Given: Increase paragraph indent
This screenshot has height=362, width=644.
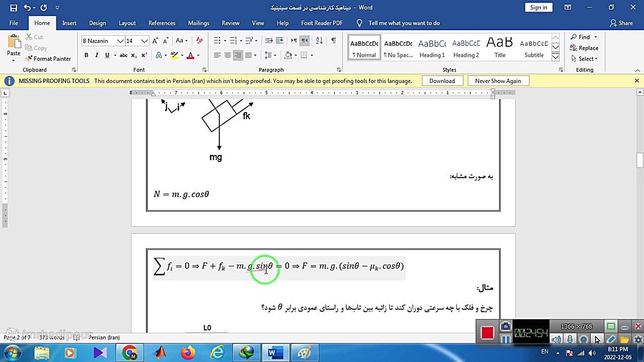Looking at the screenshot, I should tap(280, 41).
